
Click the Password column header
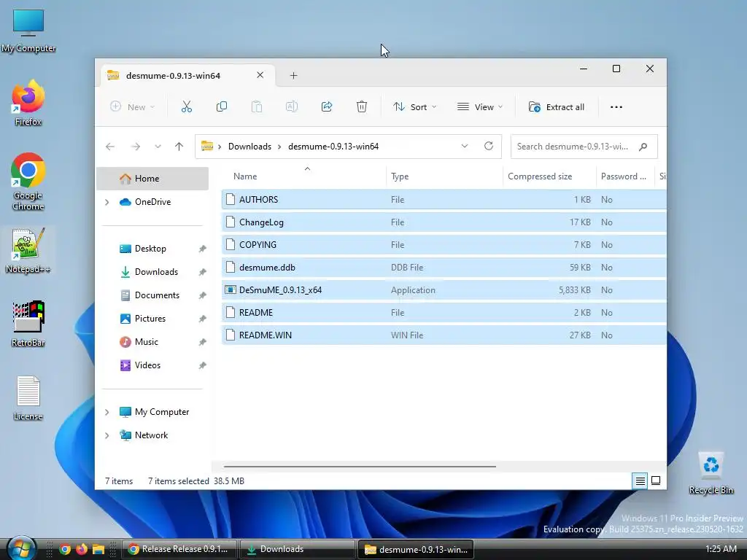[623, 176]
